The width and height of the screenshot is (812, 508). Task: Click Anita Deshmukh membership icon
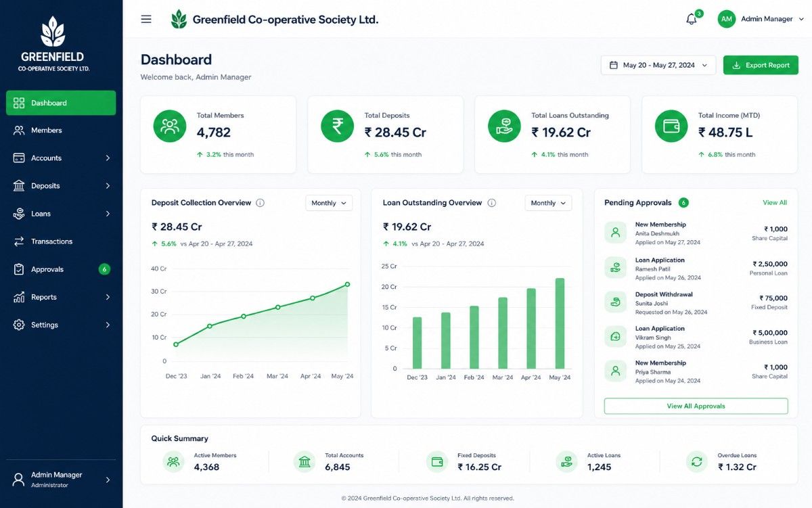615,233
